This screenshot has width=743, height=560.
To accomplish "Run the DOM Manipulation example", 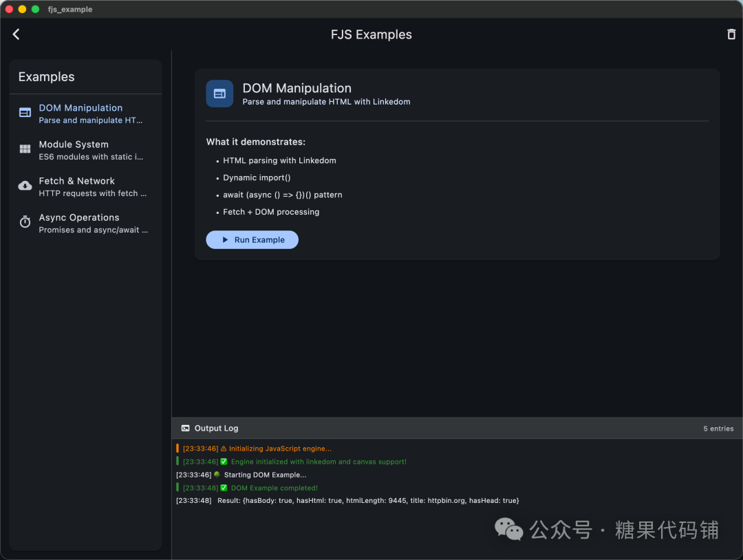I will tap(252, 239).
